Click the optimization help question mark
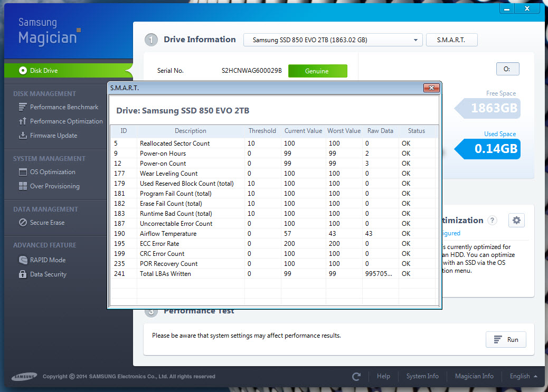Image resolution: width=548 pixels, height=392 pixels. (x=492, y=220)
